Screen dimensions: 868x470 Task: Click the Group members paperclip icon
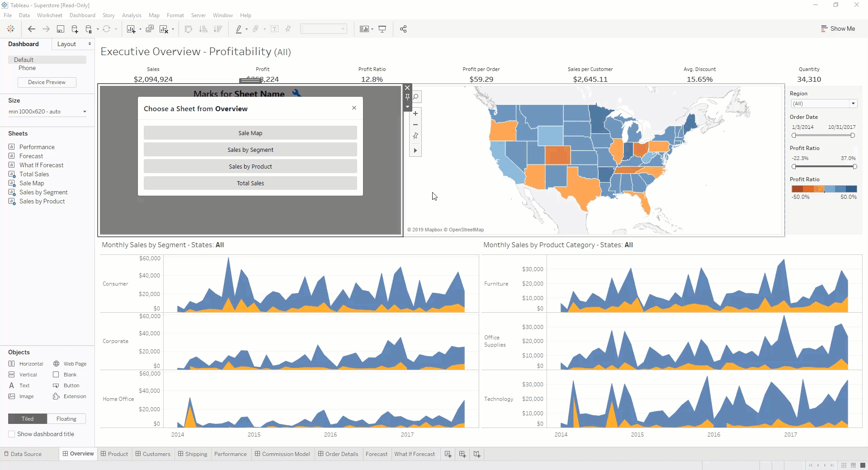(255, 29)
